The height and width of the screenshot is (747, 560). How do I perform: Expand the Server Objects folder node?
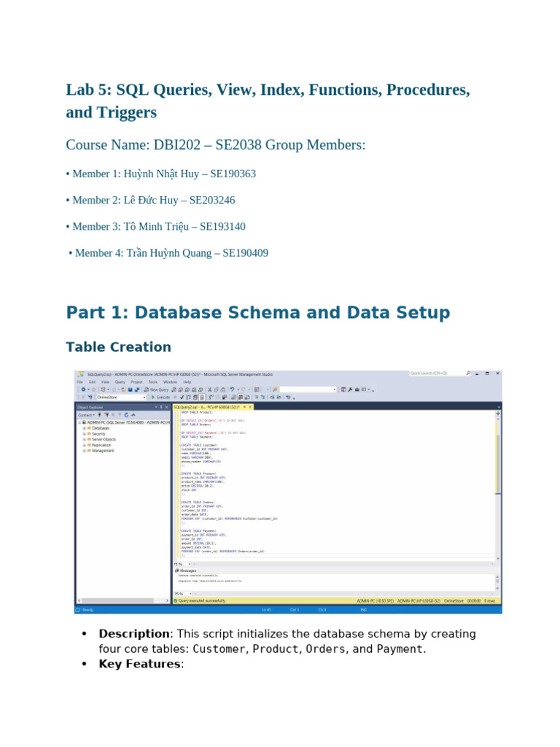[84, 439]
